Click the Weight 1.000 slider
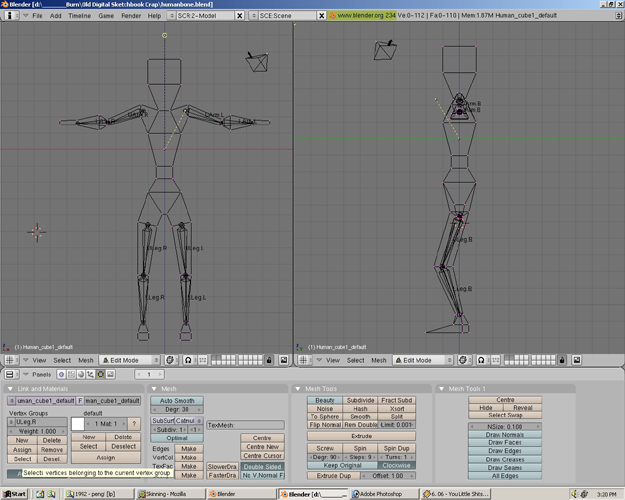Image resolution: width=625 pixels, height=500 pixels. tap(37, 431)
